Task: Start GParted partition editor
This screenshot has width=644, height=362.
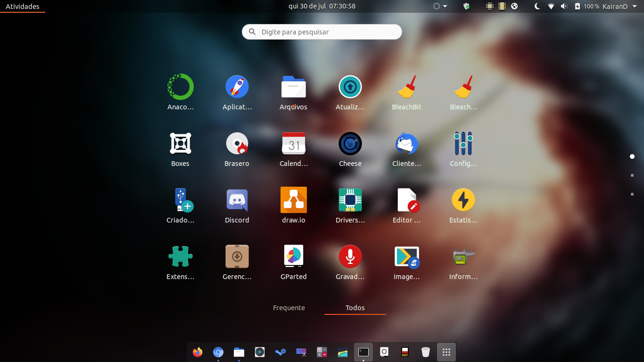Action: (x=293, y=257)
